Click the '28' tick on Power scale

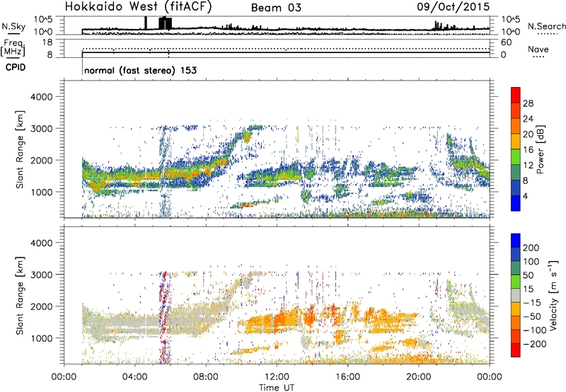(x=528, y=103)
